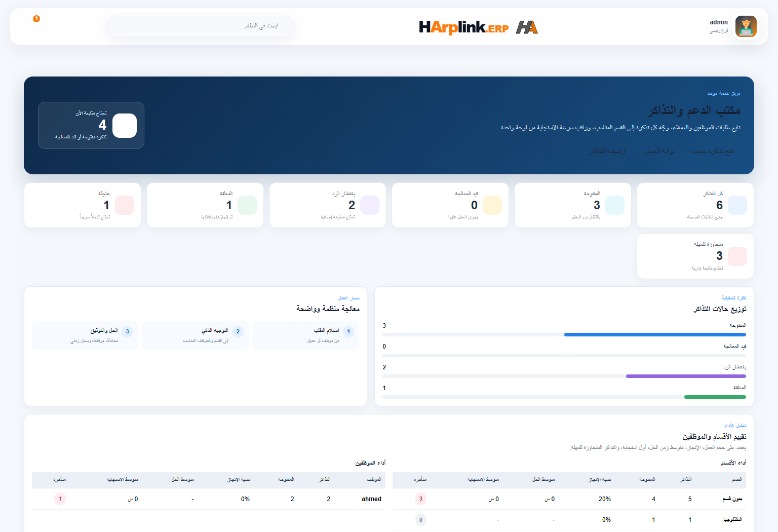
Task: Click the تقييم الأقسام والموظفين heading
Action: coord(714,436)
